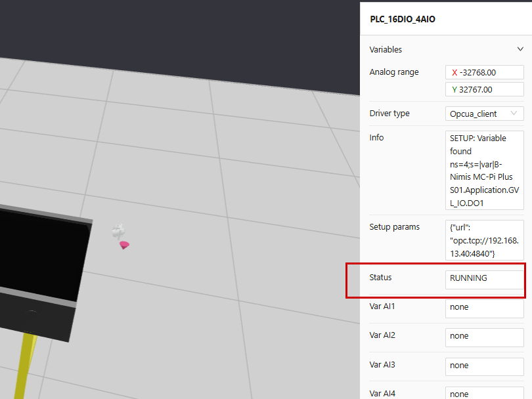The height and width of the screenshot is (399, 532).
Task: Select the pink cone marker in 3D view
Action: (x=124, y=245)
